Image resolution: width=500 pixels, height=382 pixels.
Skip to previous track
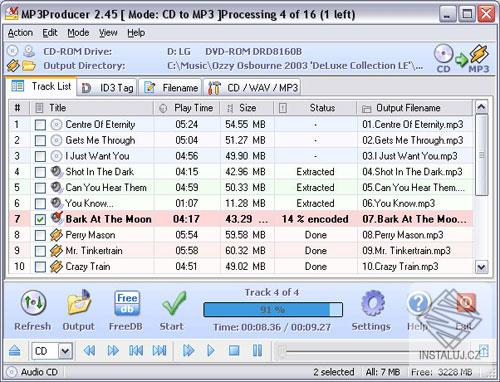click(136, 351)
